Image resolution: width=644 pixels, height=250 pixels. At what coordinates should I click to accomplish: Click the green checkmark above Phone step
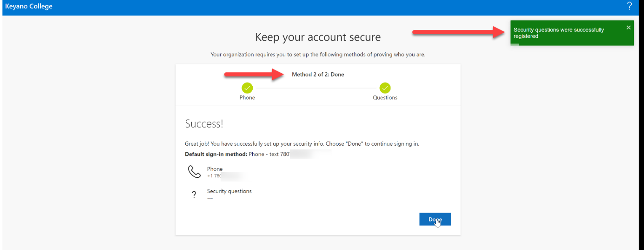click(247, 88)
